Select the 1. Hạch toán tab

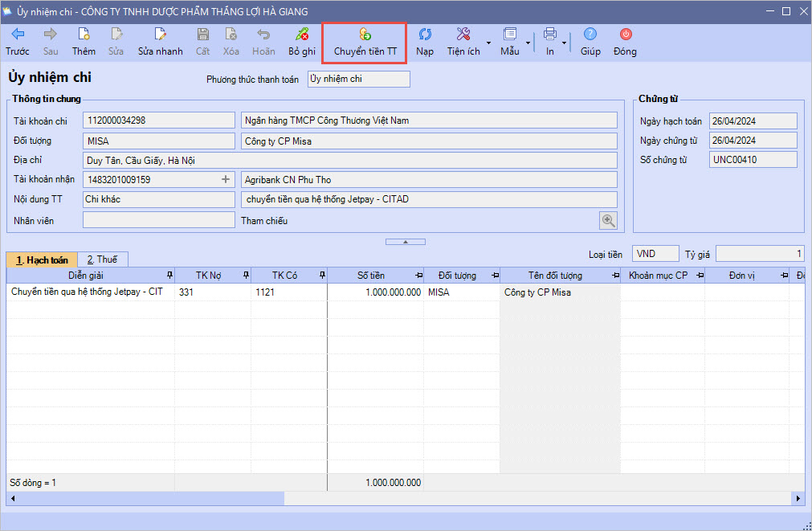point(42,259)
